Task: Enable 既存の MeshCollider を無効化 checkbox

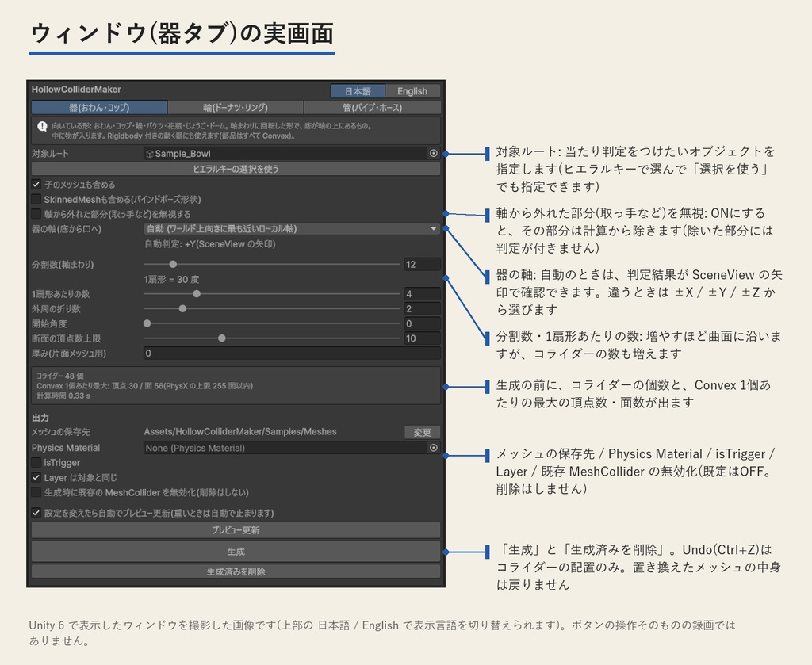Action: pos(36,492)
